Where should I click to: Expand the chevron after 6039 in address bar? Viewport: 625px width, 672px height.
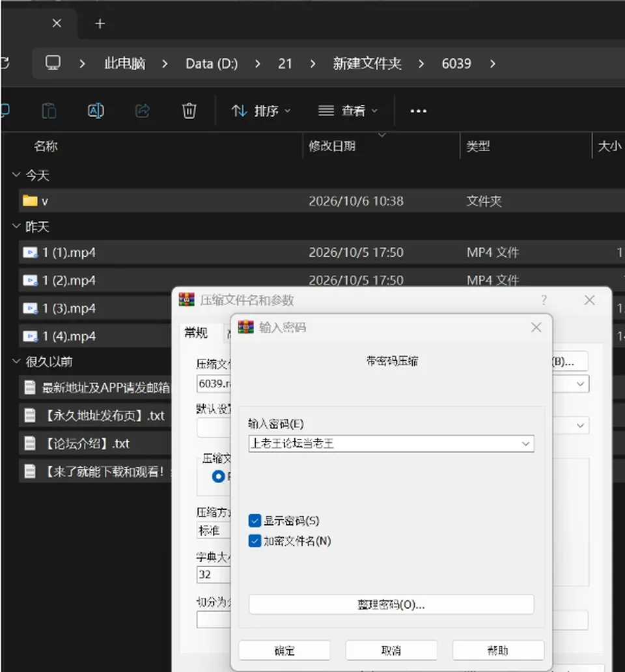pyautogui.click(x=493, y=64)
